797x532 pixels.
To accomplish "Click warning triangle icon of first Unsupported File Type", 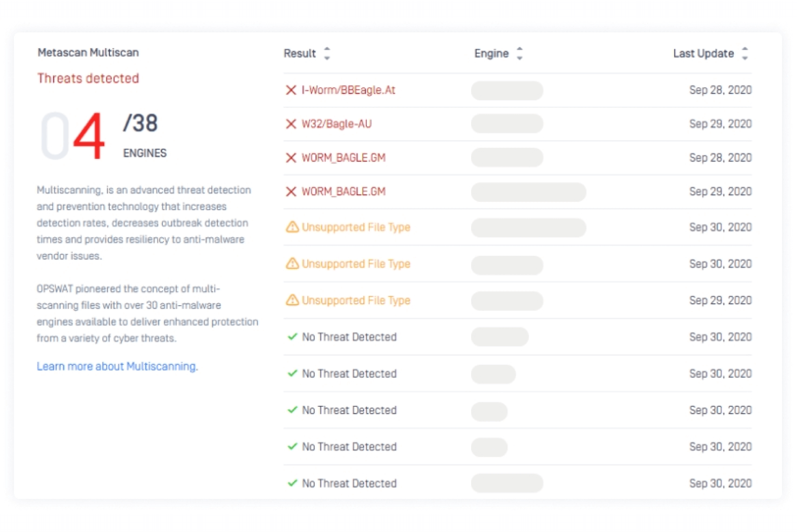I will pos(293,227).
